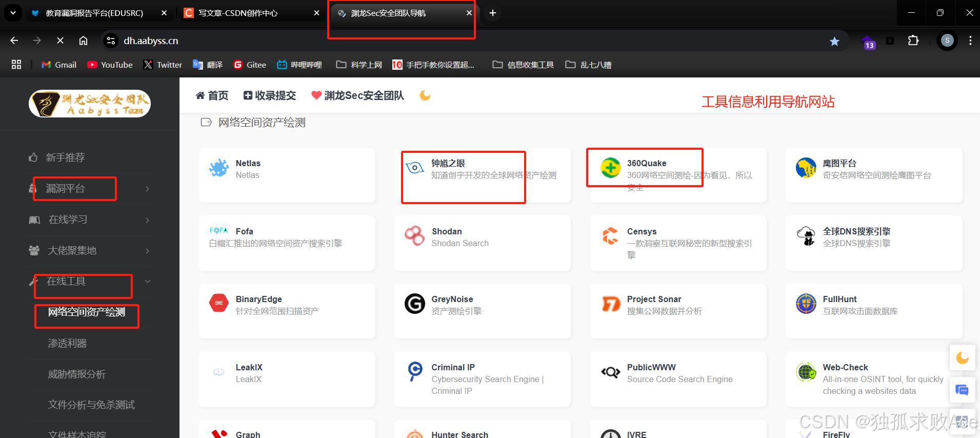View site information icon beside the URL
The image size is (980, 438).
pos(111,41)
